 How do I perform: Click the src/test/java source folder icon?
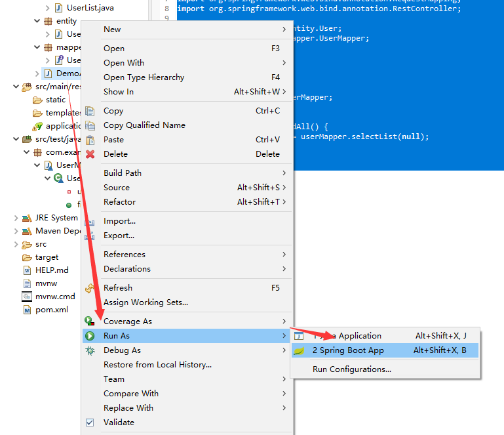point(27,139)
